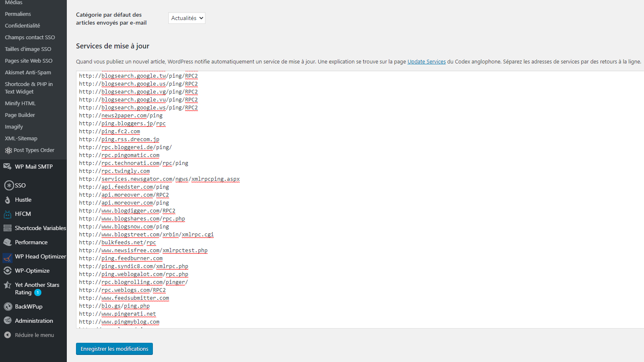Open Page Builder settings
This screenshot has height=362, width=644.
pos(20,115)
